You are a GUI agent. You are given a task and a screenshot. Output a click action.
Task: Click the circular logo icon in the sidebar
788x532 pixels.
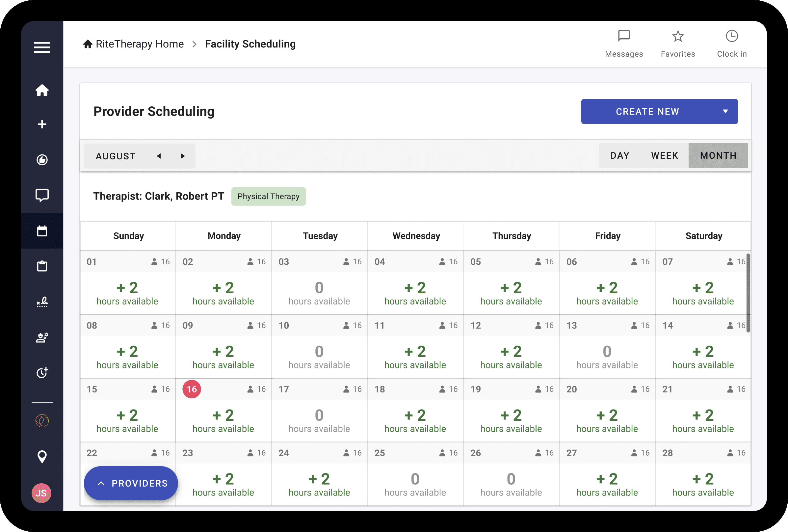pyautogui.click(x=42, y=421)
